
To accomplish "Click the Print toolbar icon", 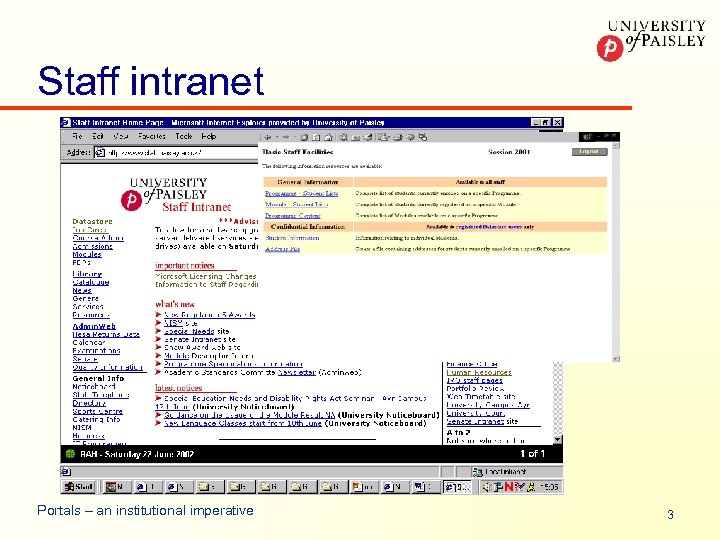I will pyautogui.click(x=398, y=137).
